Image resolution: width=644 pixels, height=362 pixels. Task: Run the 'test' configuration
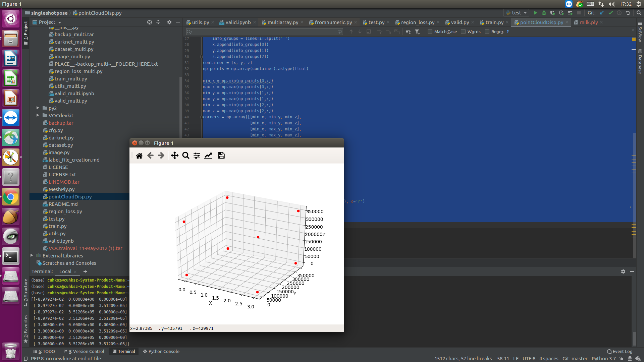536,13
